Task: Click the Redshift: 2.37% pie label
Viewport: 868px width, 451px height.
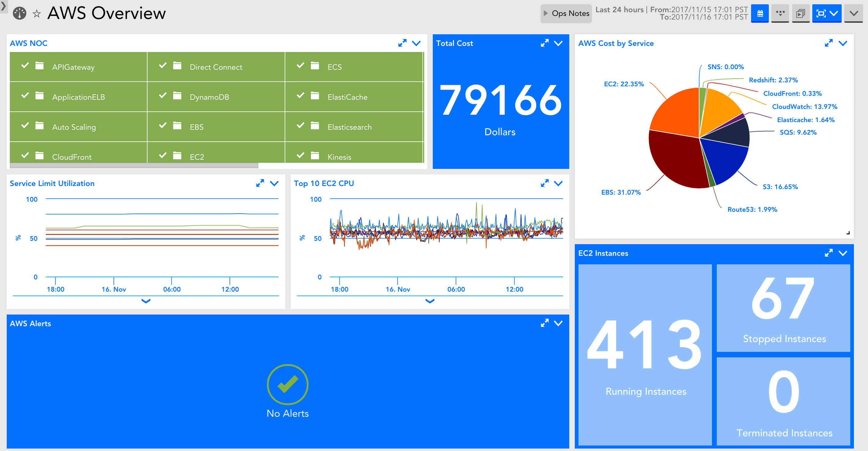Action: point(773,80)
